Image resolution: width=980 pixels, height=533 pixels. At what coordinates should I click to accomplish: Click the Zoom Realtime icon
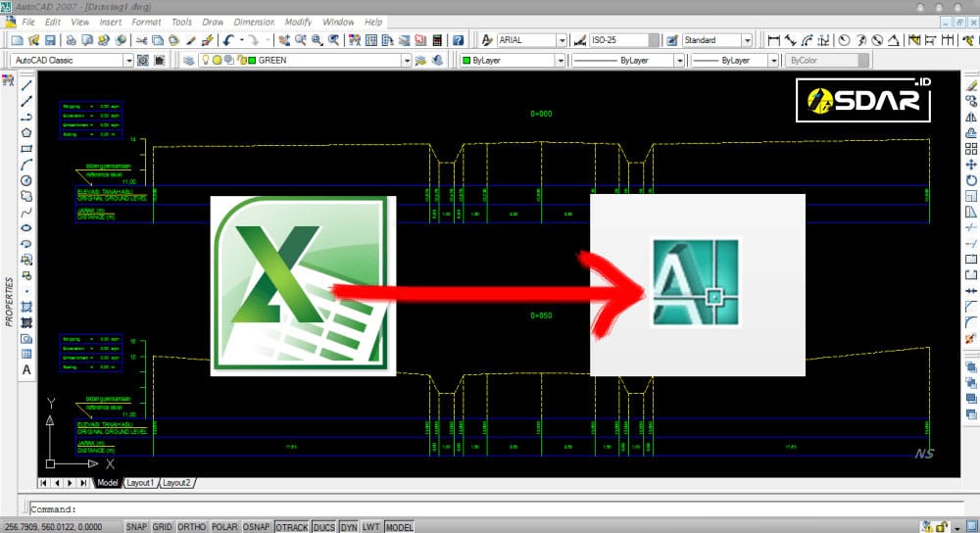click(301, 40)
